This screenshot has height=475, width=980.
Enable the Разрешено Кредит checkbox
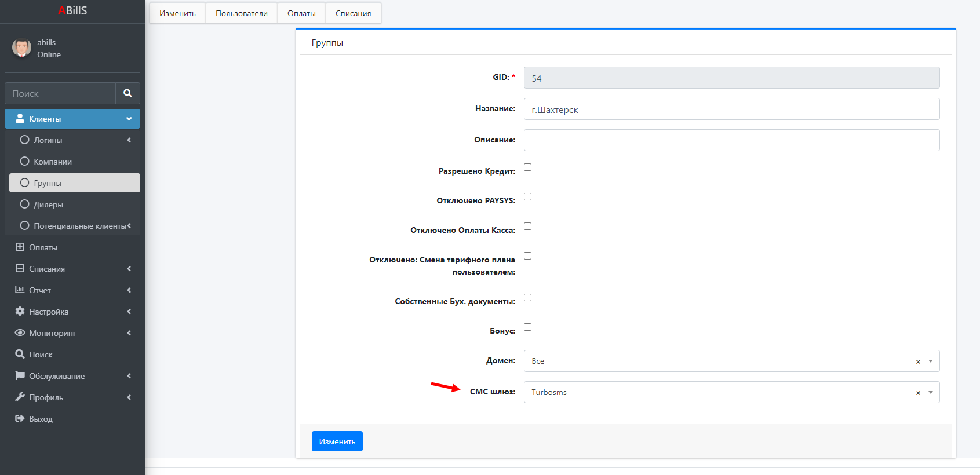527,167
